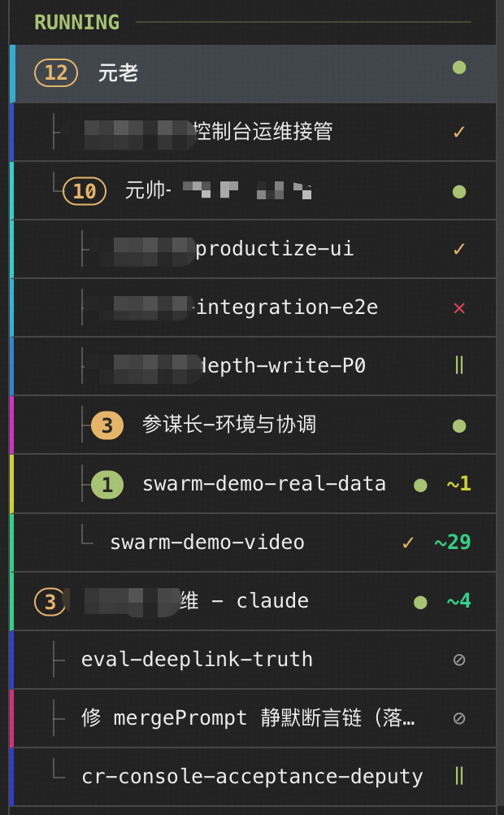
Task: Click the orange 3 badge on 参谋长-环境与协调
Action: pyautogui.click(x=107, y=425)
